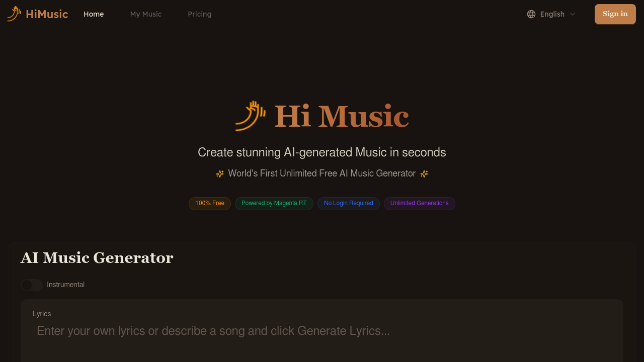644x362 pixels.
Task: Go to the My Music page
Action: tap(145, 14)
